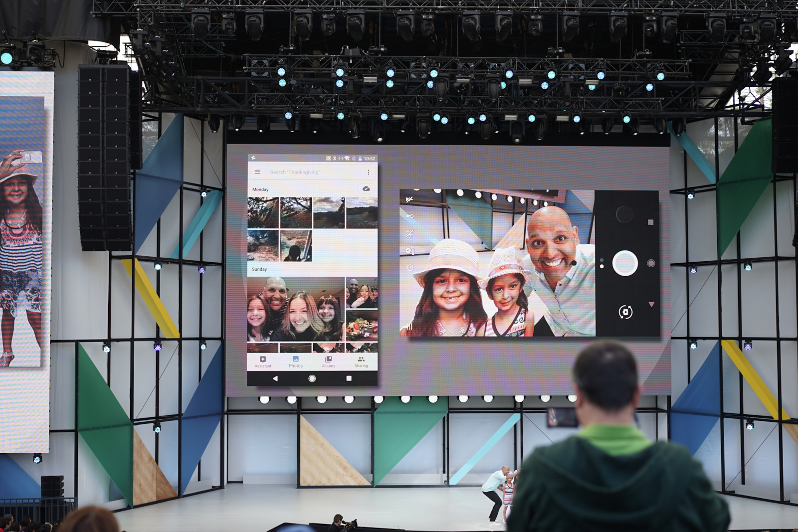The image size is (798, 532).
Task: Open the three-dot overflow menu in Photos
Action: click(x=369, y=172)
